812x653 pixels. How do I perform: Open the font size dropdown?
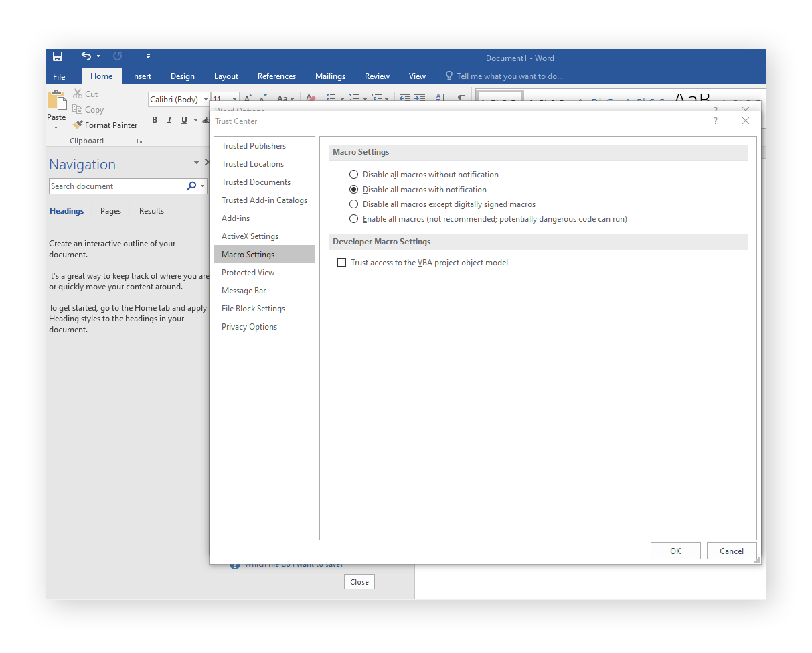234,99
